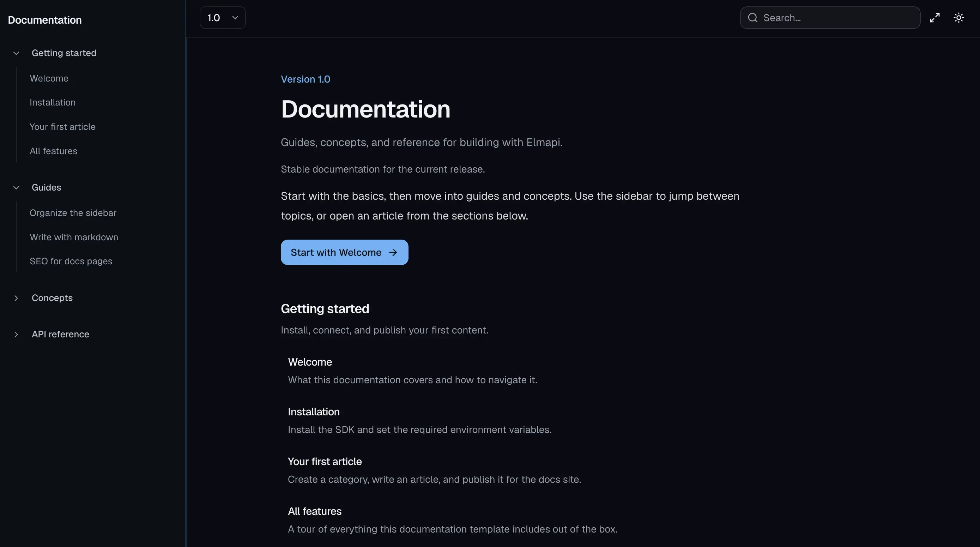980x547 pixels.
Task: Expand the Concepts sidebar section
Action: [x=16, y=298]
